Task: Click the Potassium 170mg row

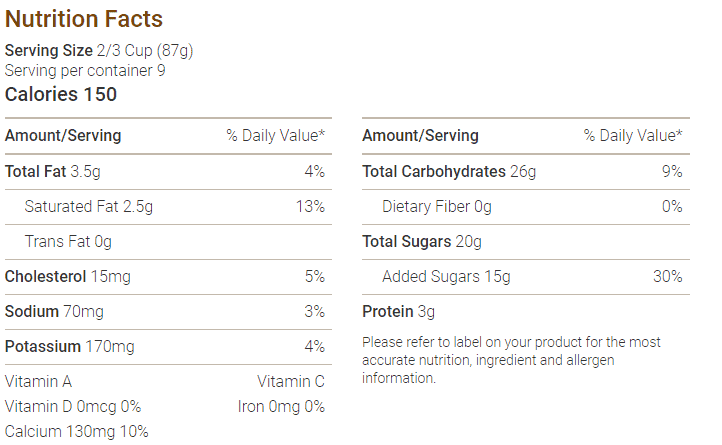Action: point(168,347)
